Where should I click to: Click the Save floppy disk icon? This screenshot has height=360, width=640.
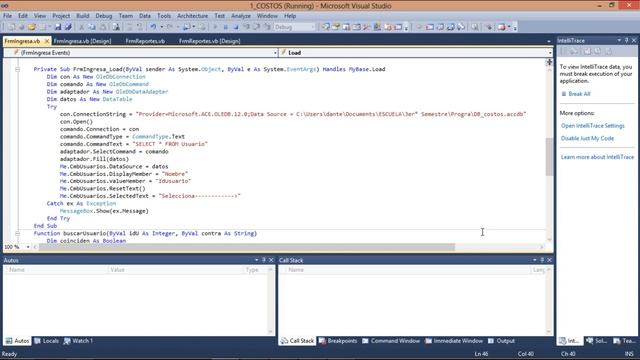point(58,27)
